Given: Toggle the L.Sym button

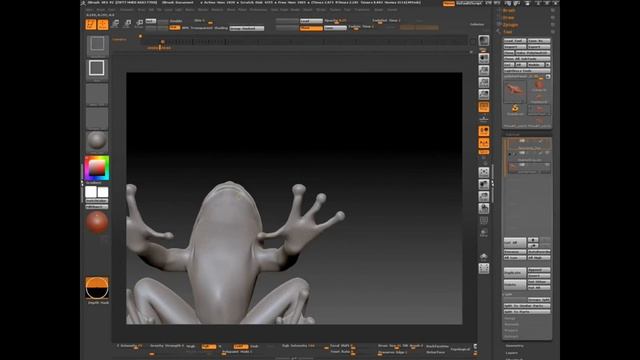Looking at the screenshot, I should 484,143.
